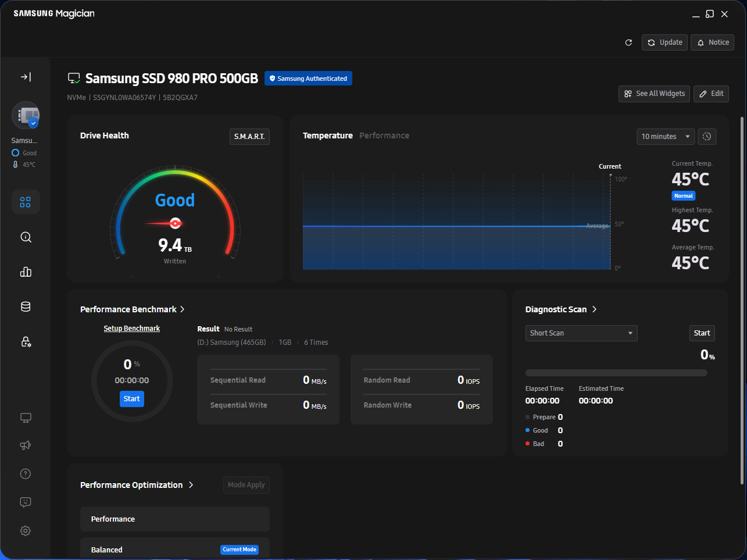Click the '9.4' TB Written value
The width and height of the screenshot is (747, 560).
(170, 245)
